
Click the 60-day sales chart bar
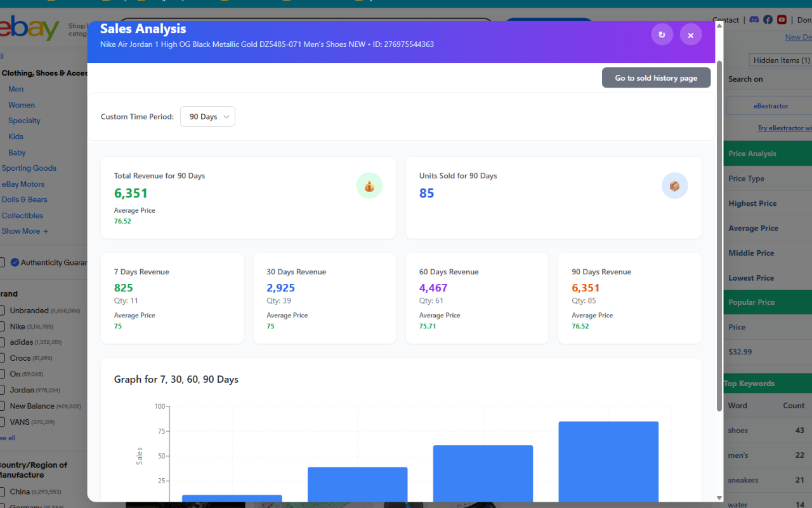click(x=483, y=474)
